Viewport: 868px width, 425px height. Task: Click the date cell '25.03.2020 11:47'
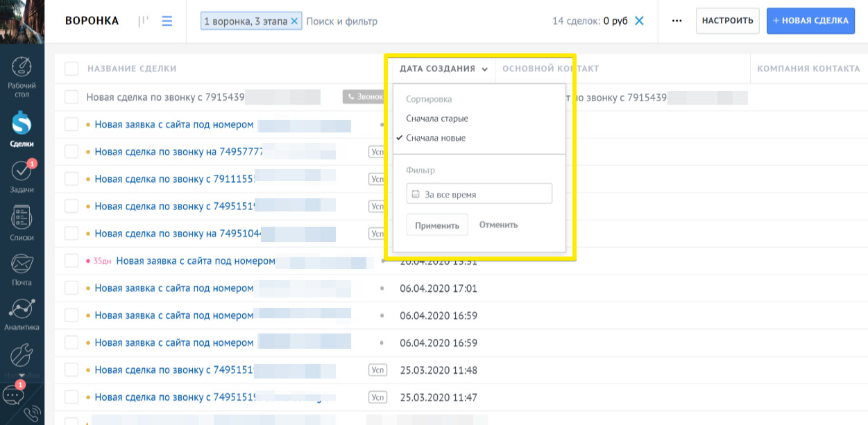(439, 397)
